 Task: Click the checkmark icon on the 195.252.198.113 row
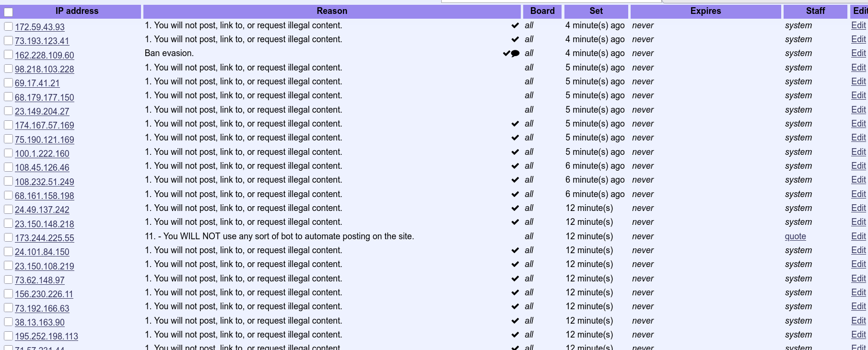pos(515,335)
